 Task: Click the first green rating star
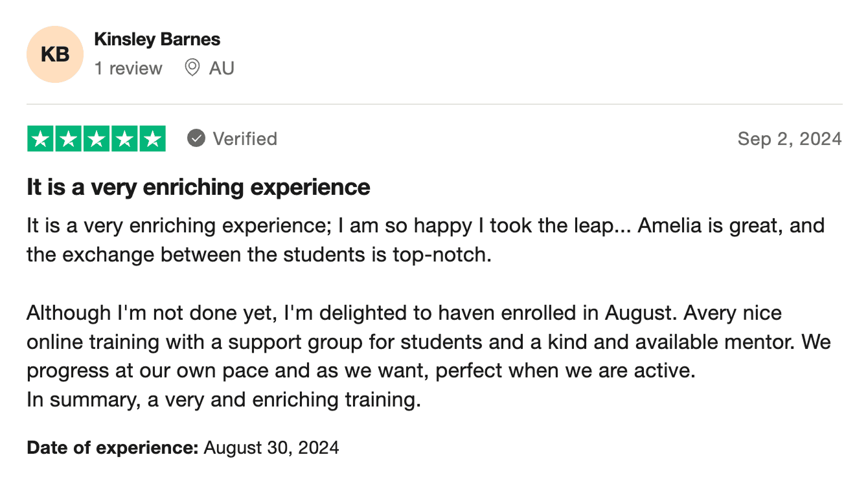click(41, 139)
